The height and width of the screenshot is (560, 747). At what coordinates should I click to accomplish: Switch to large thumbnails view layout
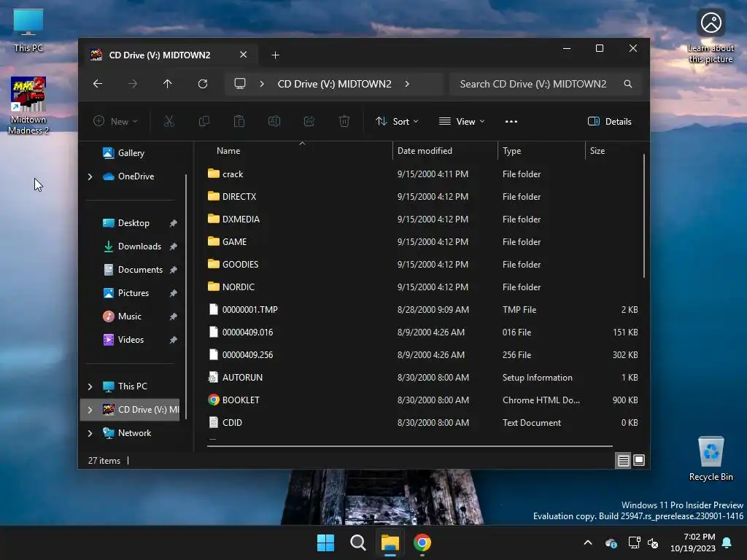[639, 460]
